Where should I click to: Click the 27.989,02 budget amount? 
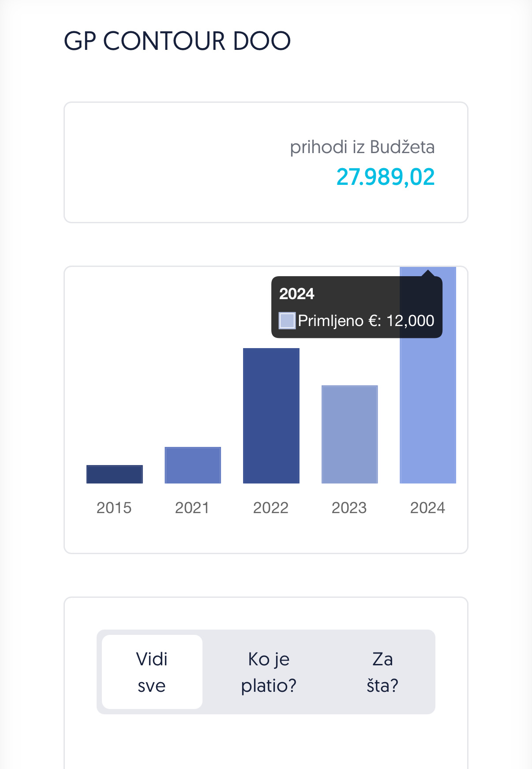[385, 177]
